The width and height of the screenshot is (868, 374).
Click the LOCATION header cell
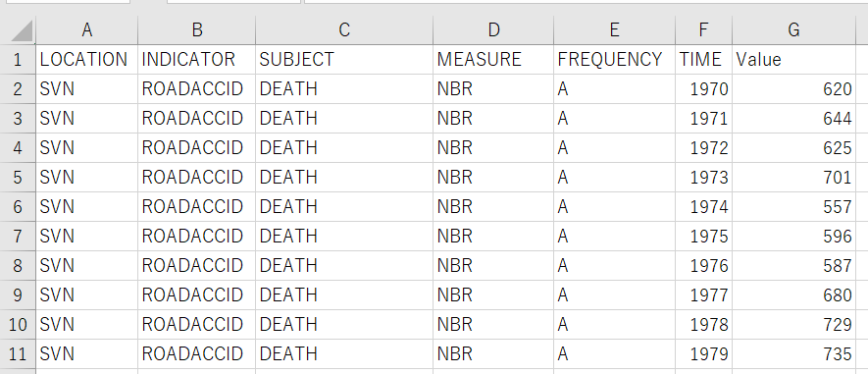[86, 59]
